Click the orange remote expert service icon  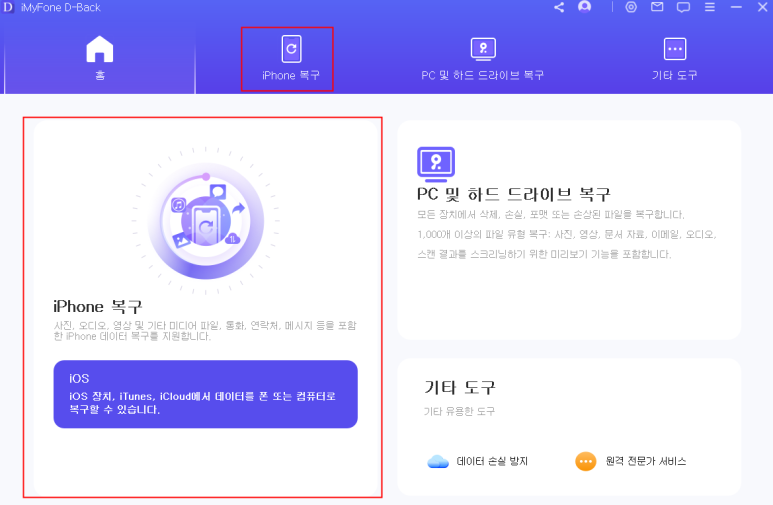click(586, 462)
